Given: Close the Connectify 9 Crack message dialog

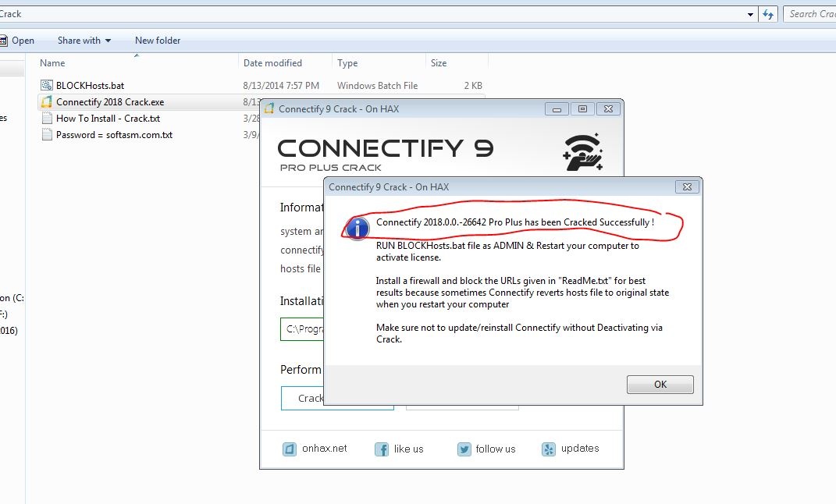Looking at the screenshot, I should 687,187.
